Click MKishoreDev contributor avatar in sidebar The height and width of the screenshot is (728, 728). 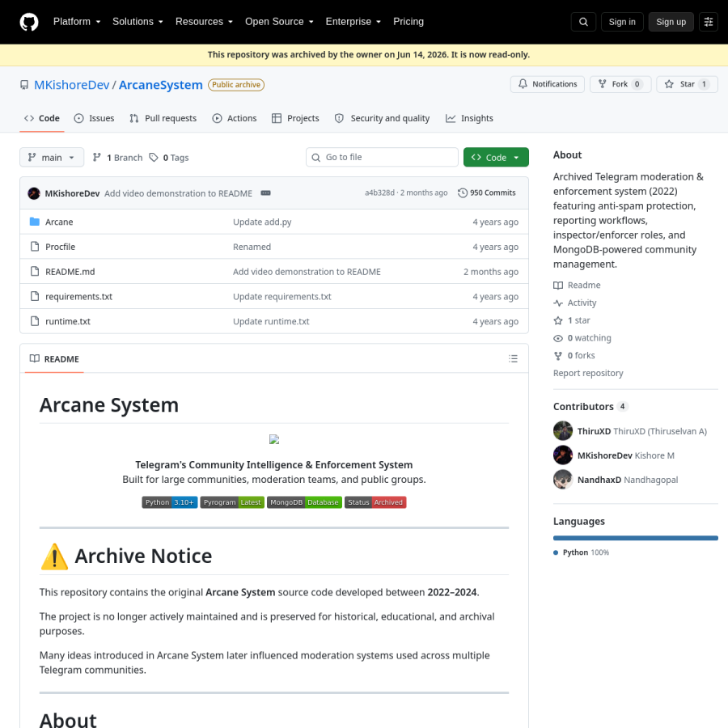tap(563, 455)
